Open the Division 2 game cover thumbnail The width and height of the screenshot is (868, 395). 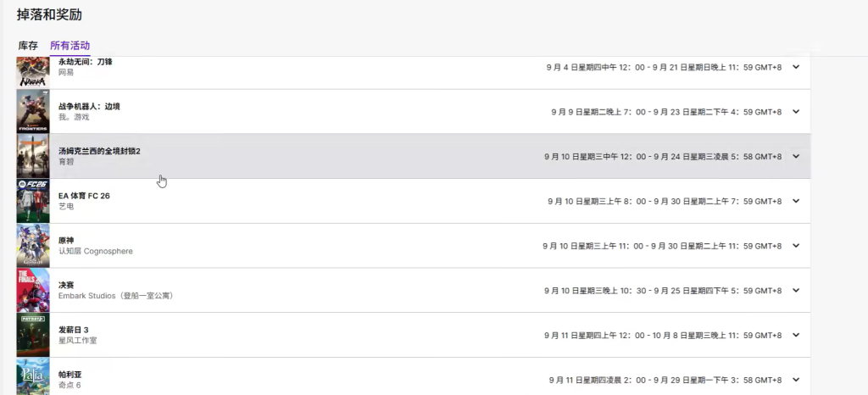click(33, 156)
